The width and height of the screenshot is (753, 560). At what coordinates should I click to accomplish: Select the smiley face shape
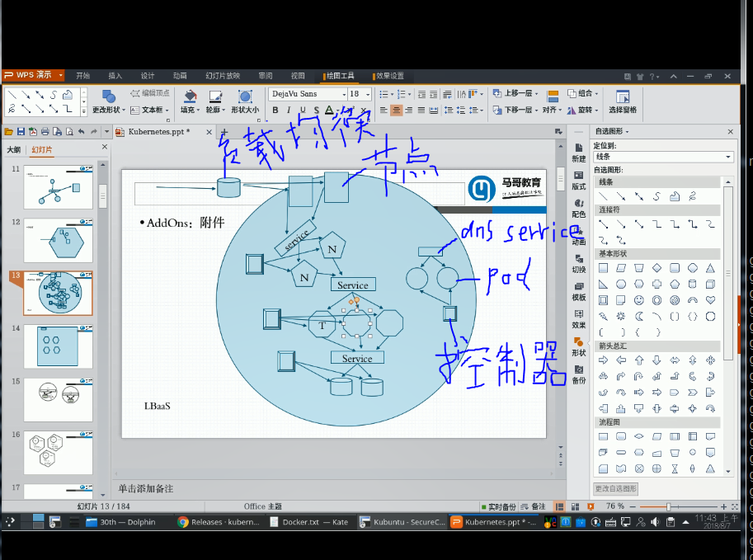(x=638, y=300)
